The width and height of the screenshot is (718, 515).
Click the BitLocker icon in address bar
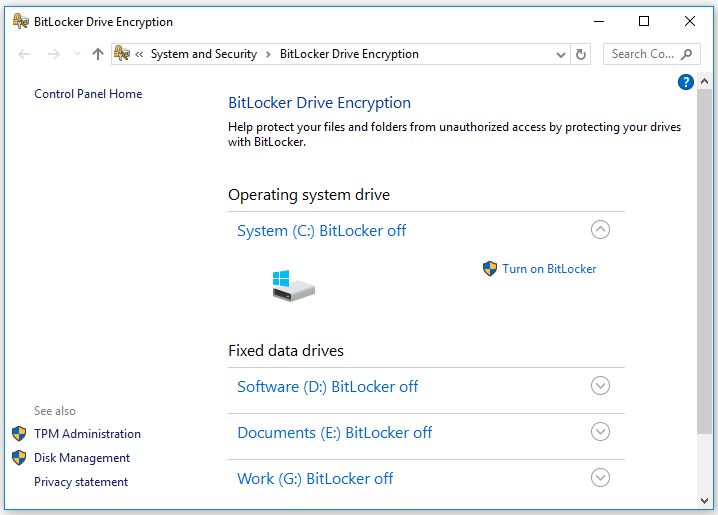(x=121, y=54)
